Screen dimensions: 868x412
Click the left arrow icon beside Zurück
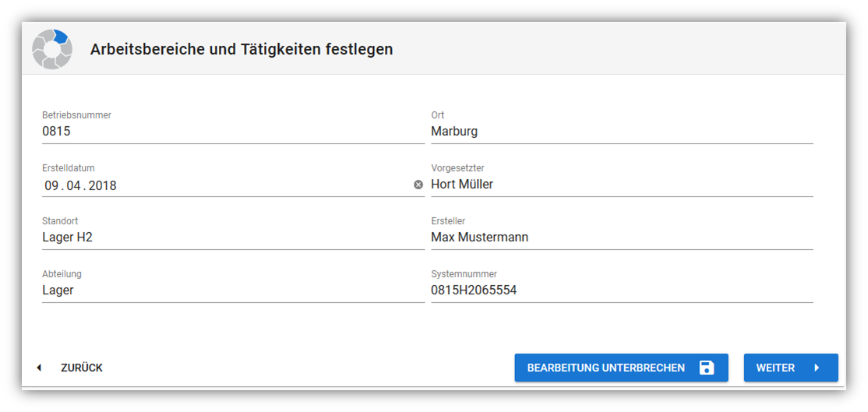pos(39,368)
